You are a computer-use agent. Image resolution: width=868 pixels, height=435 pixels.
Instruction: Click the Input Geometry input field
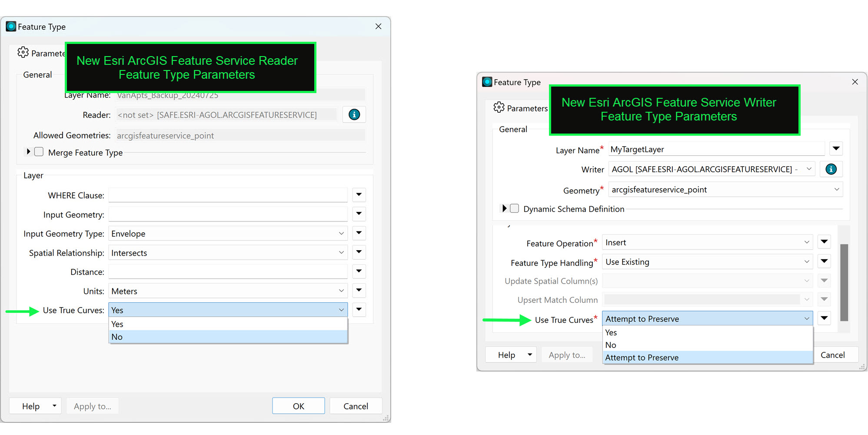pyautogui.click(x=228, y=214)
